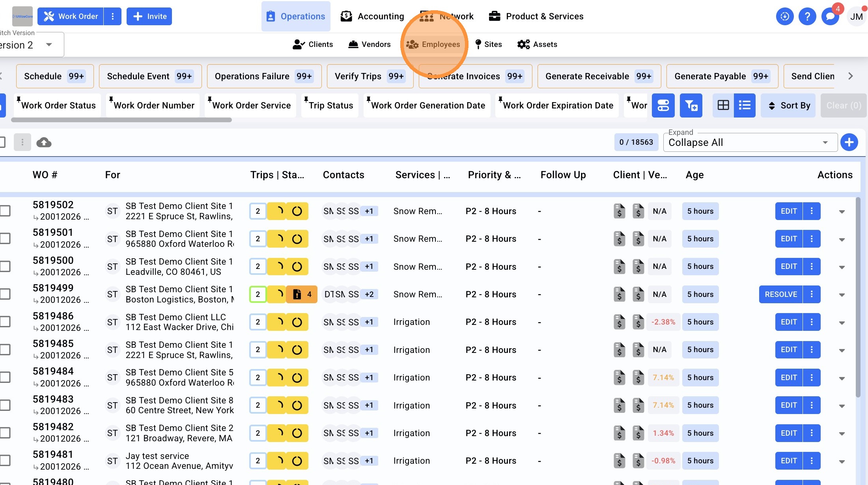Open the Expand Collapse All dropdown
The height and width of the screenshot is (485, 868).
[x=750, y=142]
